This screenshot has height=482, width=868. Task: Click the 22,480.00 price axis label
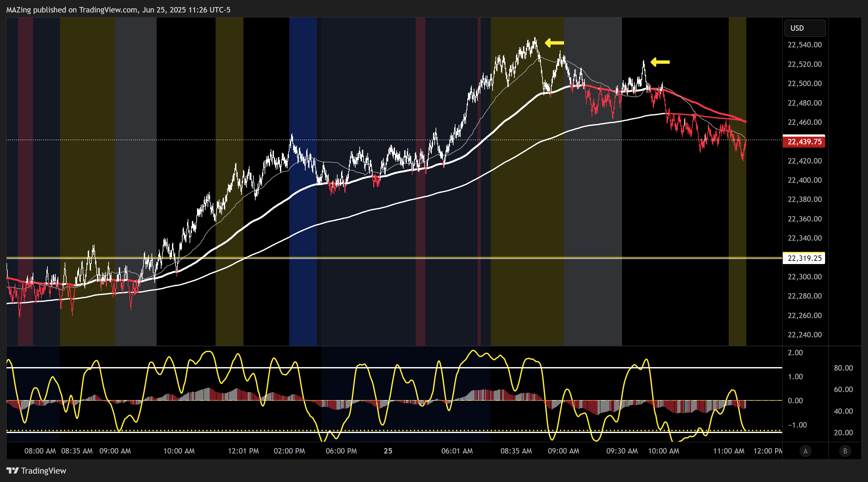tap(805, 103)
